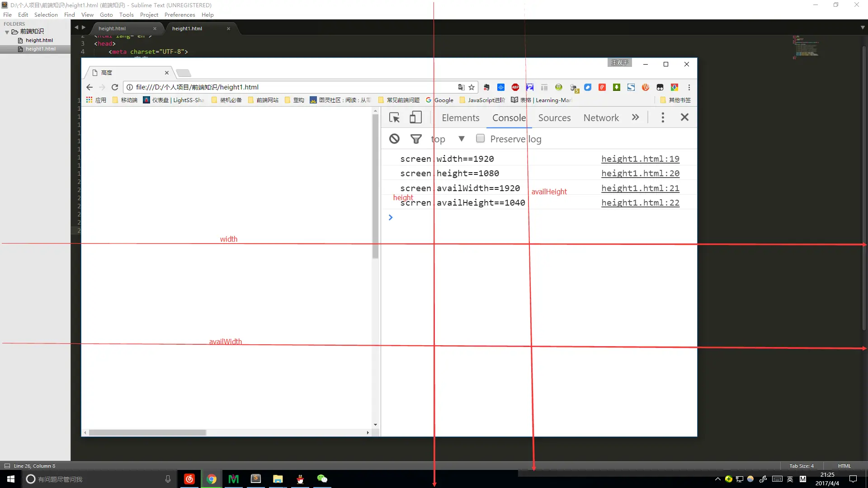
Task: Open the Preferences menu
Action: click(x=179, y=15)
